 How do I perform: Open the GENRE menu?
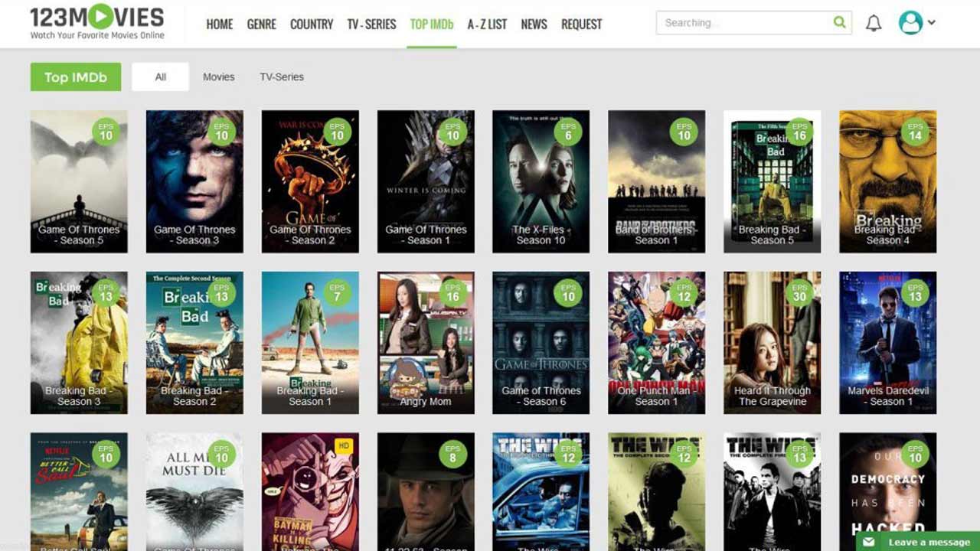click(262, 24)
